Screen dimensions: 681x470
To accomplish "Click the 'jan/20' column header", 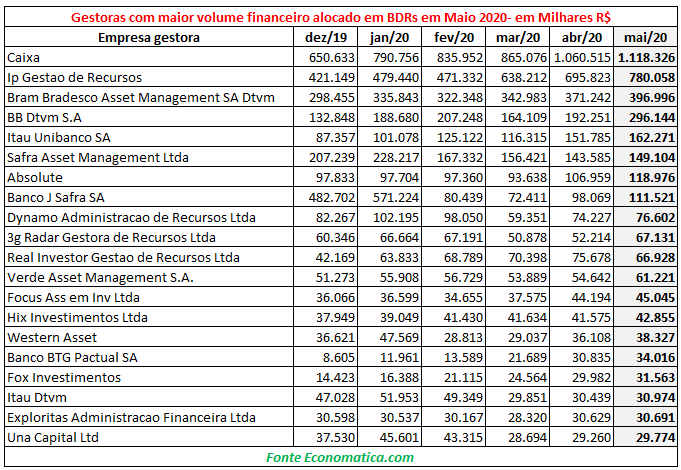I will (390, 37).
